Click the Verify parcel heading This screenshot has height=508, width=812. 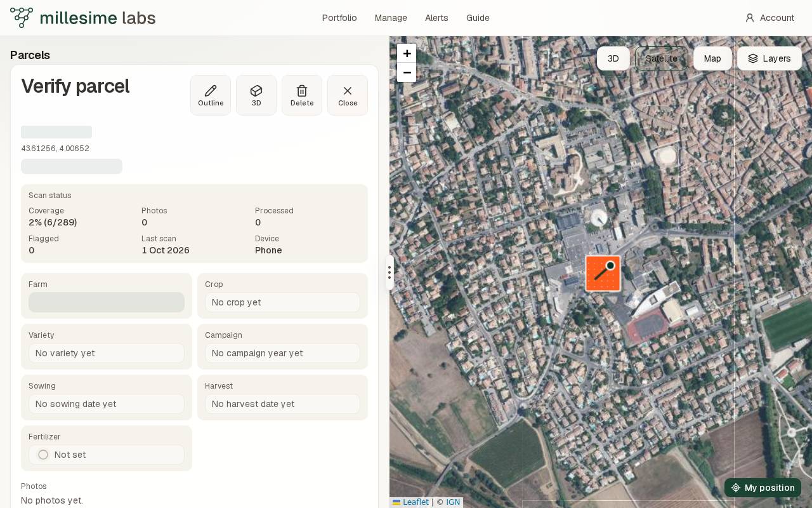coord(75,86)
